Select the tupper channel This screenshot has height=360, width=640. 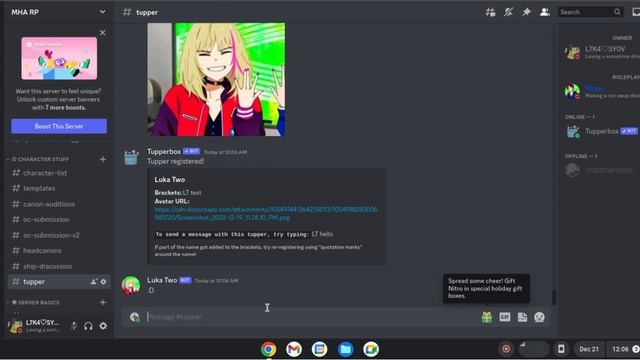[59, 282]
